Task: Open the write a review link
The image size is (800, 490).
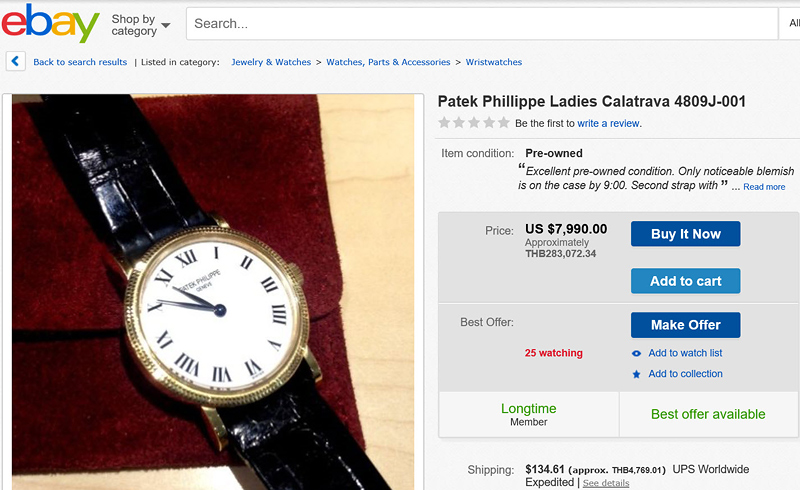Action: pos(608,124)
